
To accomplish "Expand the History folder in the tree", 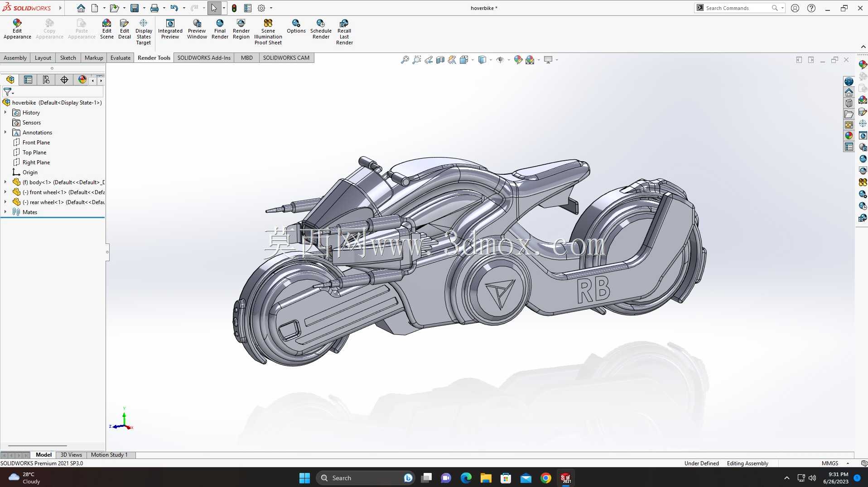I will [x=5, y=112].
